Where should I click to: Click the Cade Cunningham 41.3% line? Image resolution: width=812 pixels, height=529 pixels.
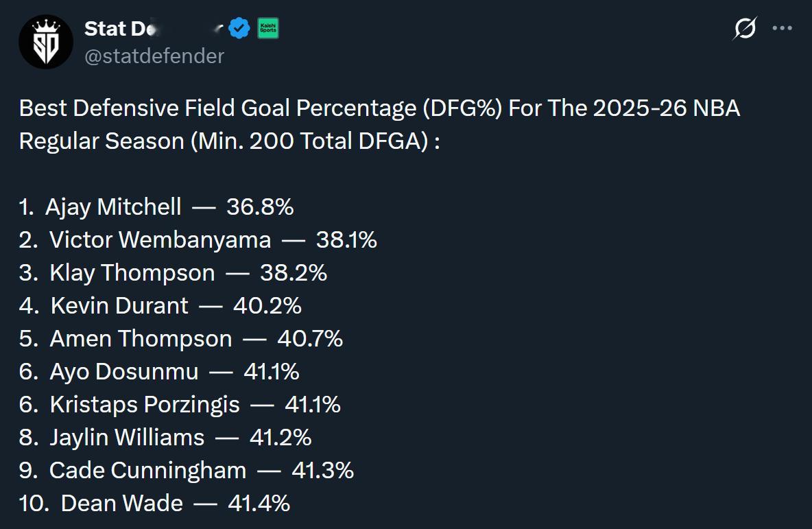[x=187, y=470]
